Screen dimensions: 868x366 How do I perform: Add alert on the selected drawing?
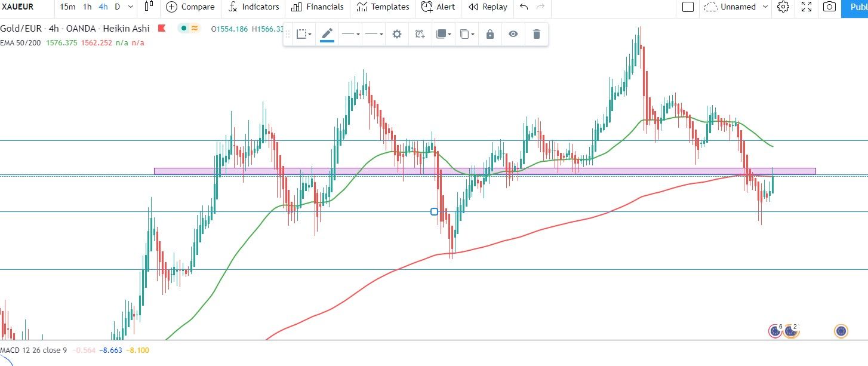420,35
